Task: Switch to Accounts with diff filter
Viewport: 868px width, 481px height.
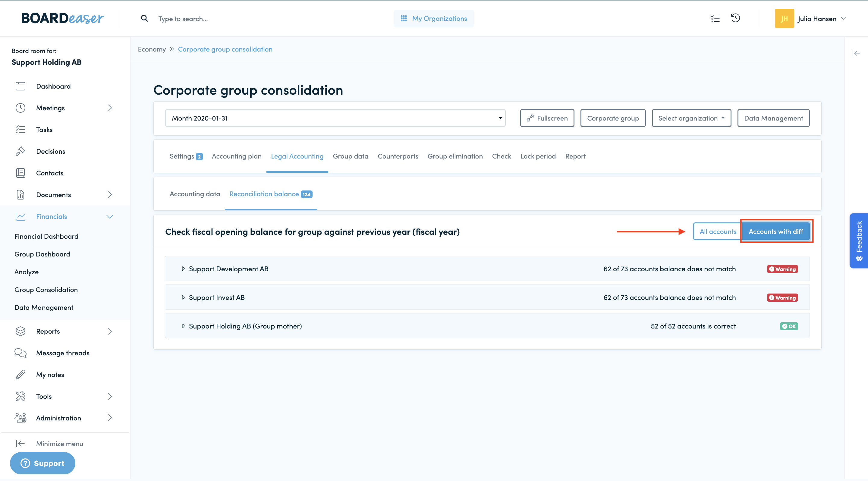Action: (776, 231)
